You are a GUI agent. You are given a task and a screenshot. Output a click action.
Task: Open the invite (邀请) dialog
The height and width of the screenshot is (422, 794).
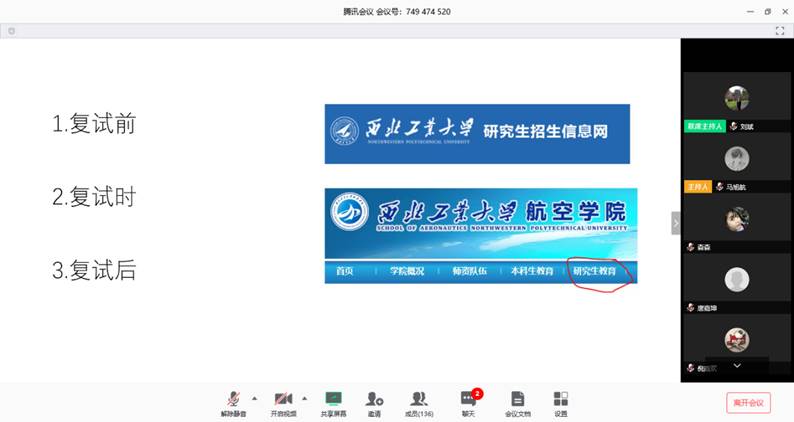374,402
